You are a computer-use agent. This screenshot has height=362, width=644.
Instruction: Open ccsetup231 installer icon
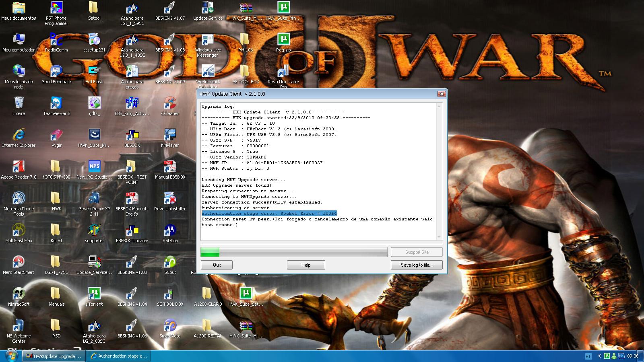[x=94, y=43]
